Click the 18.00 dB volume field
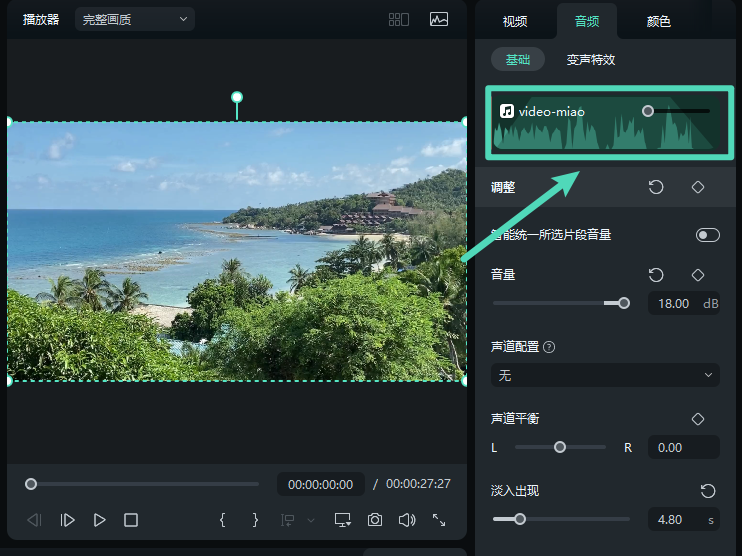742x556 pixels. [684, 303]
